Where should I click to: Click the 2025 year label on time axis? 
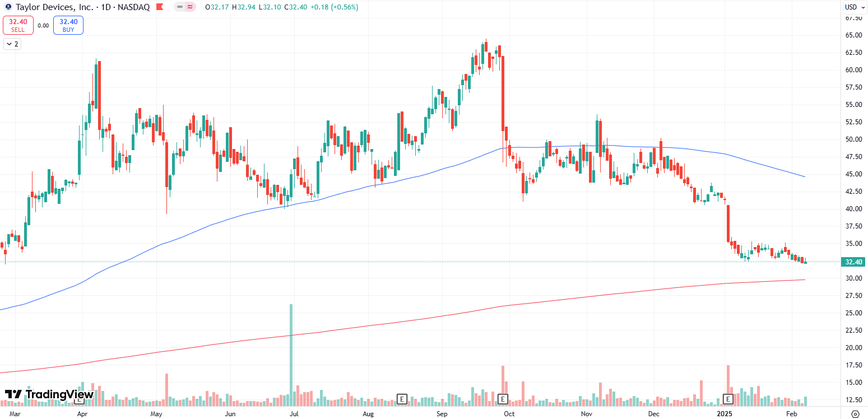coord(725,414)
